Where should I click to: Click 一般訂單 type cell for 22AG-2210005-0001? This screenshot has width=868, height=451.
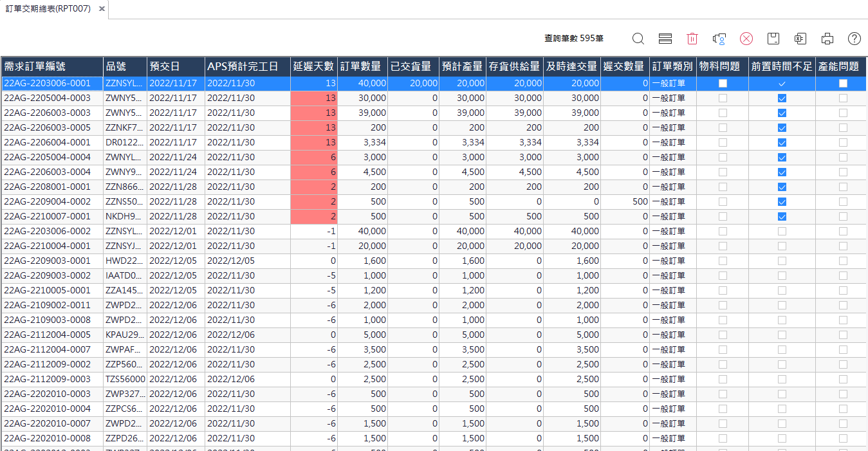pyautogui.click(x=672, y=291)
